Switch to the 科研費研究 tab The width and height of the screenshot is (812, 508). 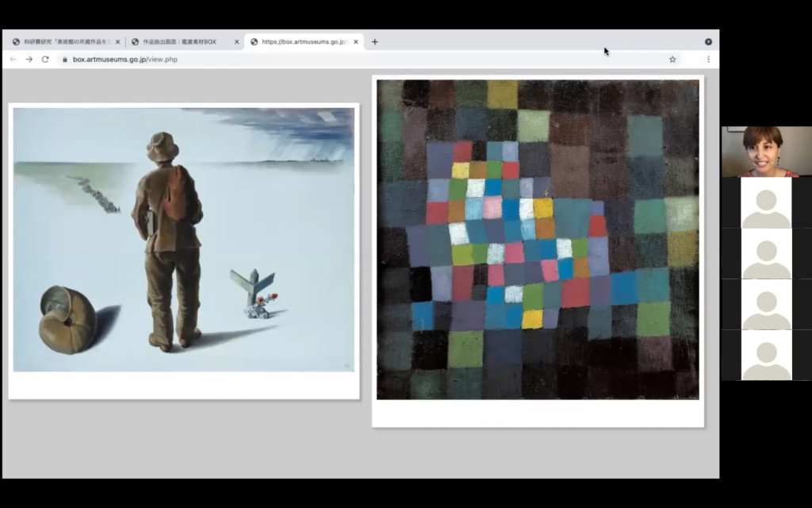point(67,41)
